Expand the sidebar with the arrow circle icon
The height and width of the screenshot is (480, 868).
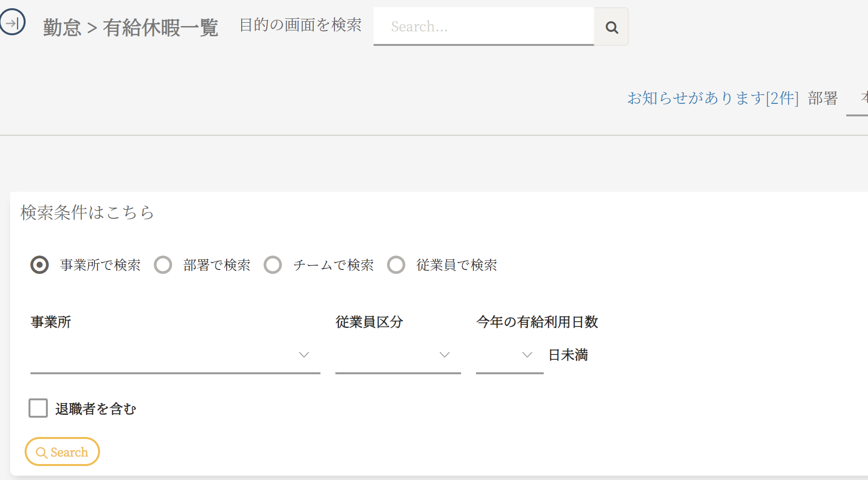pyautogui.click(x=12, y=22)
